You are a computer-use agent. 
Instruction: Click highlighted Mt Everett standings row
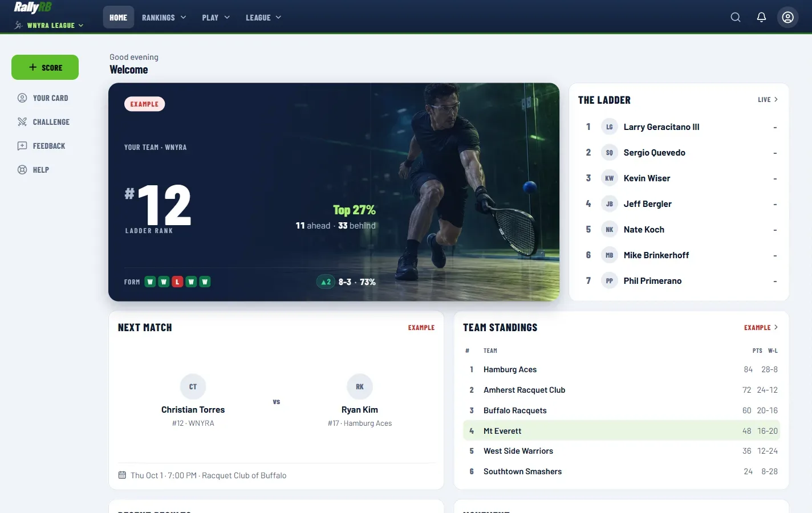pyautogui.click(x=622, y=431)
